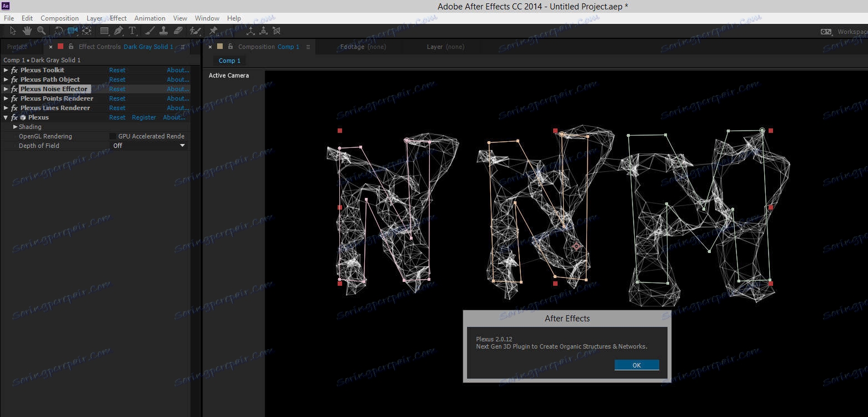This screenshot has width=868, height=417.
Task: Select the Zoom magnifier tool
Action: tap(41, 31)
